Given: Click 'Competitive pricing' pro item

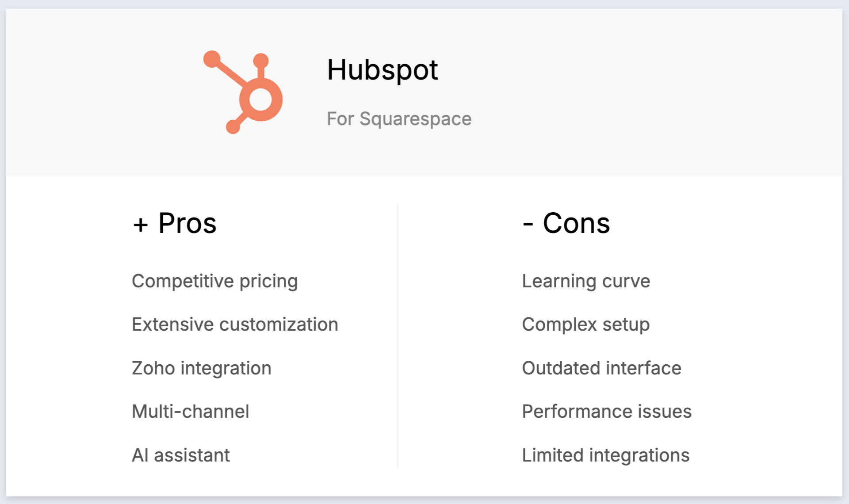Looking at the screenshot, I should [215, 281].
